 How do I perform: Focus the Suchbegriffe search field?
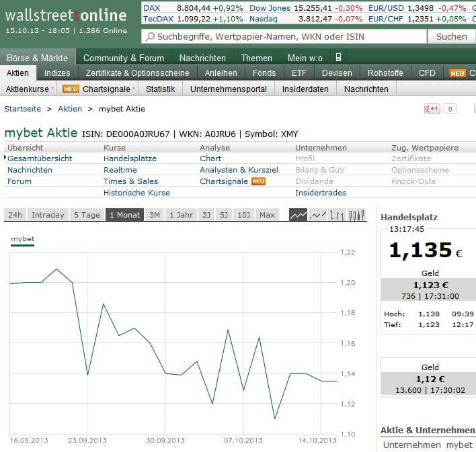[x=284, y=37]
